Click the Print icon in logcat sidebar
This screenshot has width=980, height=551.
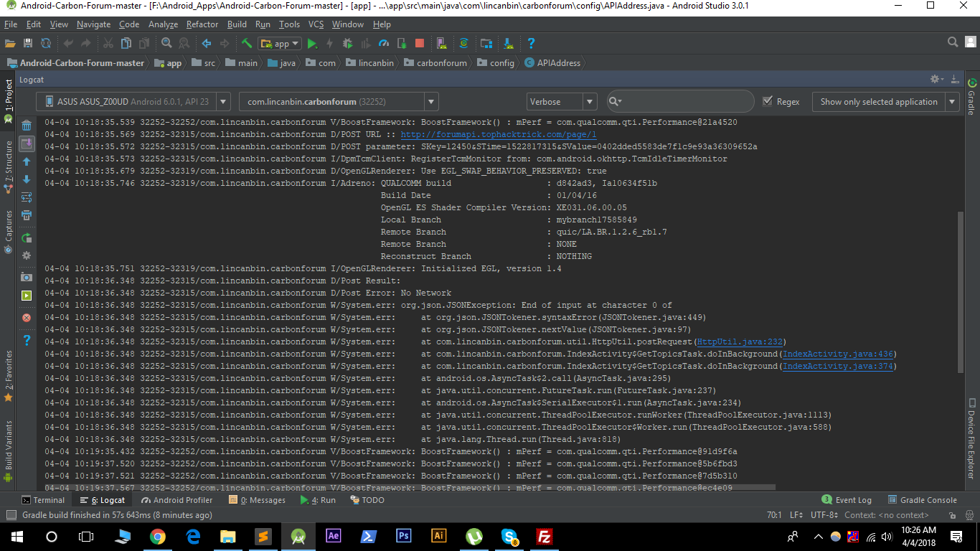pyautogui.click(x=27, y=215)
